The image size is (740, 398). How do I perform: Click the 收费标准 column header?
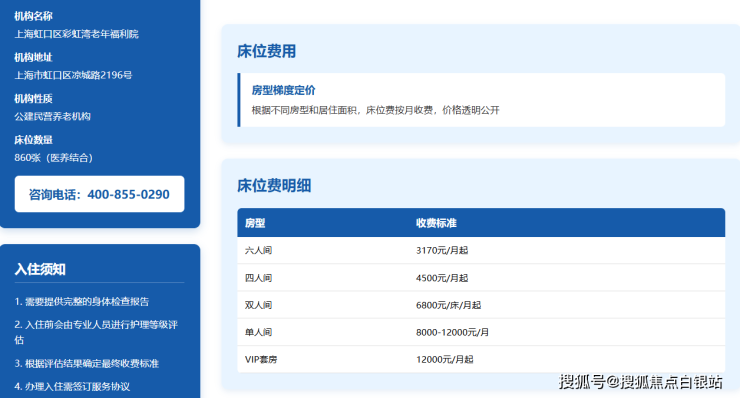[x=436, y=223]
